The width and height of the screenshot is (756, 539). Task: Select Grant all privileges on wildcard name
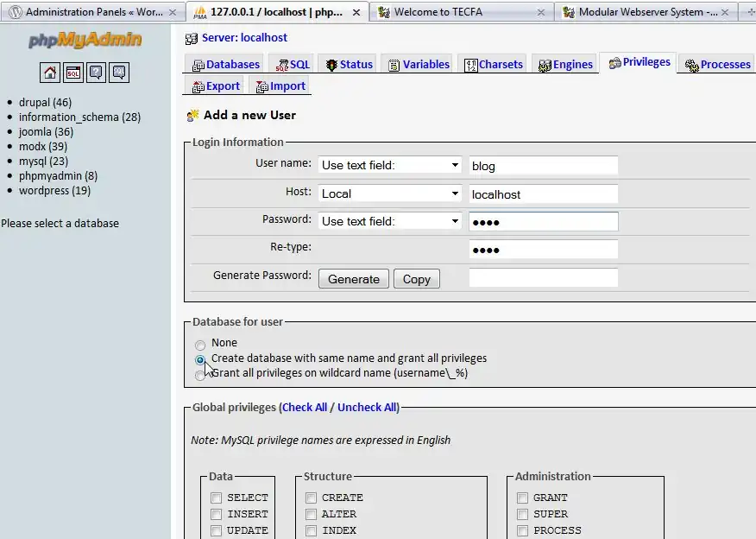point(200,375)
